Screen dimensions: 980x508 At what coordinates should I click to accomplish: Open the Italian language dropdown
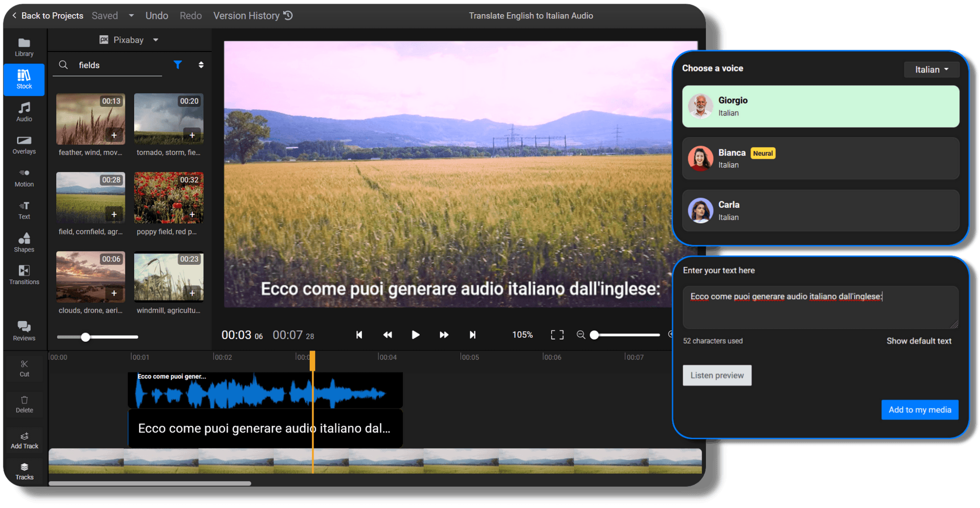[x=931, y=69]
